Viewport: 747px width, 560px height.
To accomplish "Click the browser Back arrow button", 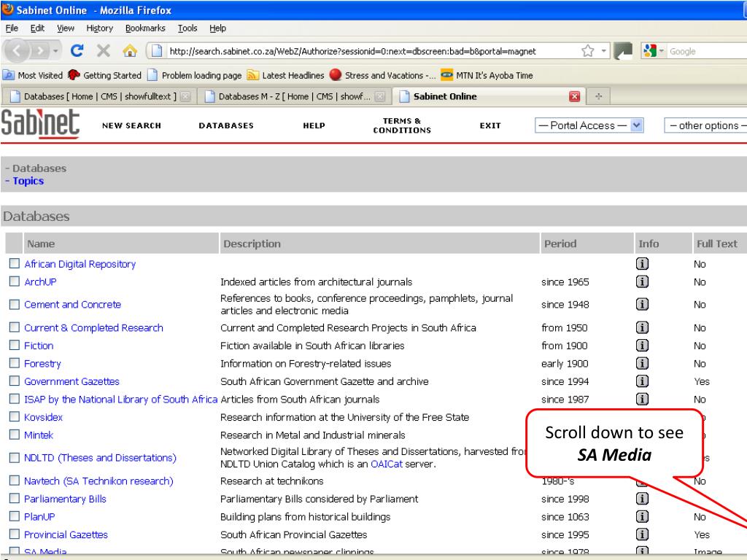I will coord(18,50).
